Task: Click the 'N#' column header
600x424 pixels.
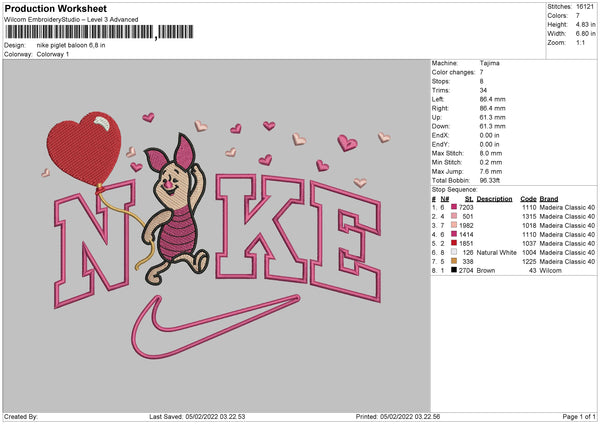Action: [x=445, y=199]
